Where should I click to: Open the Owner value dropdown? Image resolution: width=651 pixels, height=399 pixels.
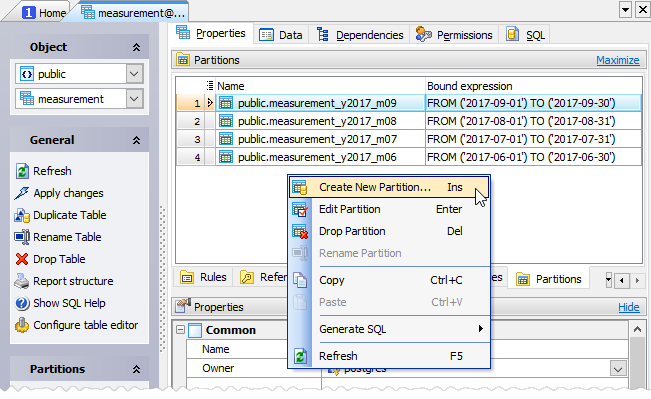click(x=618, y=369)
